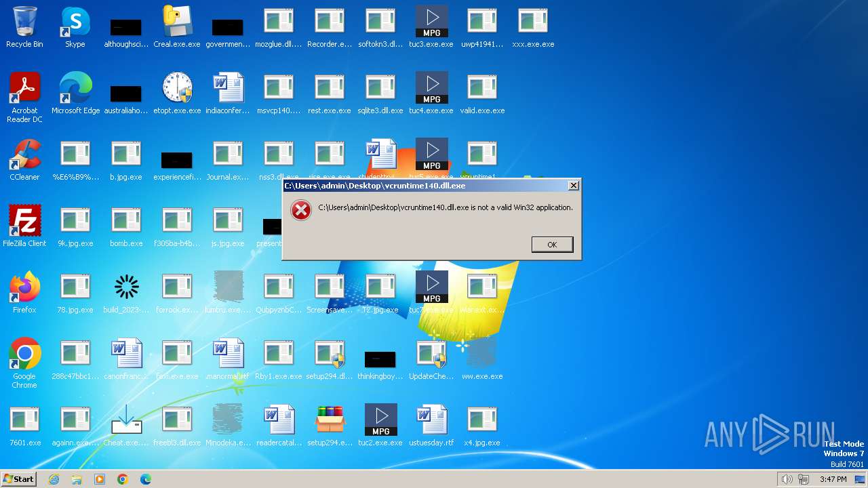
Task: Select the 7601.exe file icon
Action: click(24, 426)
